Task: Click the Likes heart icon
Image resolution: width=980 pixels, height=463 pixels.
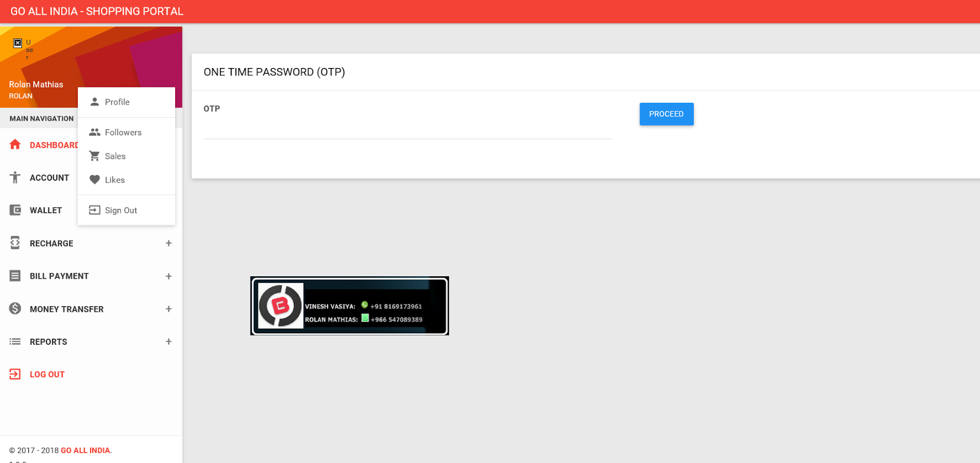Action: [x=94, y=180]
